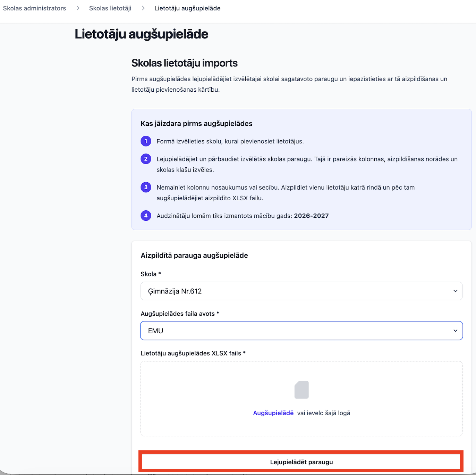The height and width of the screenshot is (475, 476).
Task: Click the Lietotāju augšupielāde page heading
Action: (142, 34)
